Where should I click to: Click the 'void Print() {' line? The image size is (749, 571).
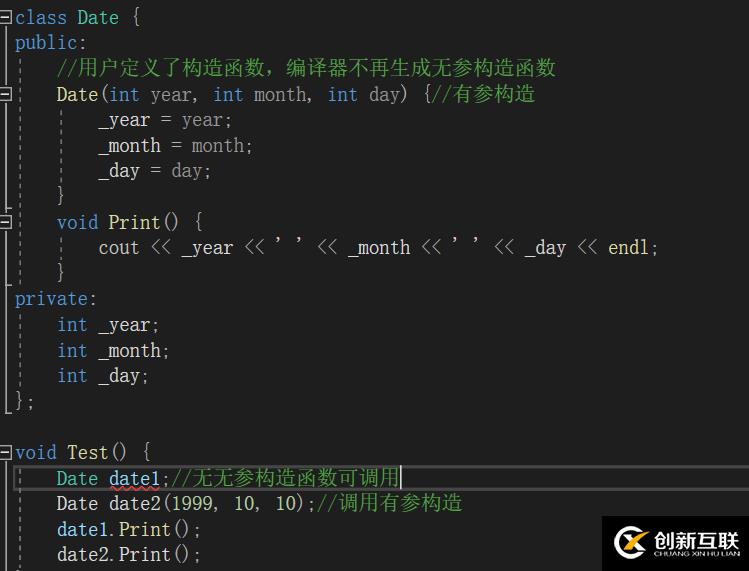tap(129, 222)
